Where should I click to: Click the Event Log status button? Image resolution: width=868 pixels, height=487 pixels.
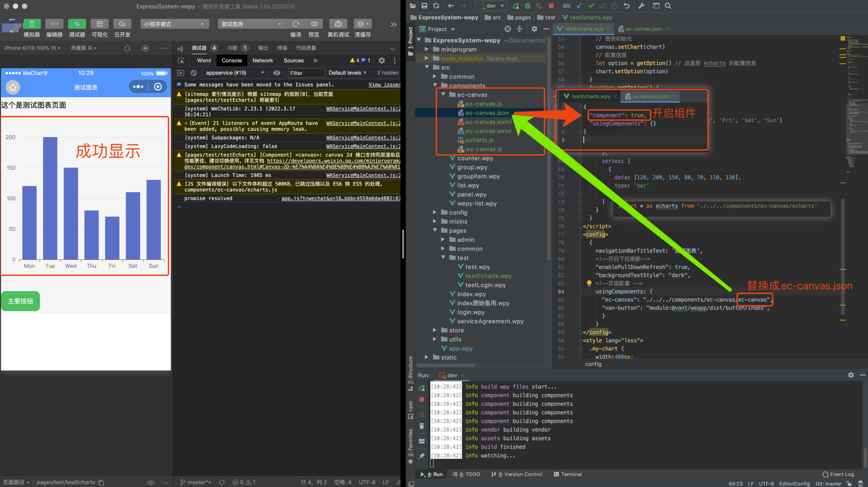point(838,474)
